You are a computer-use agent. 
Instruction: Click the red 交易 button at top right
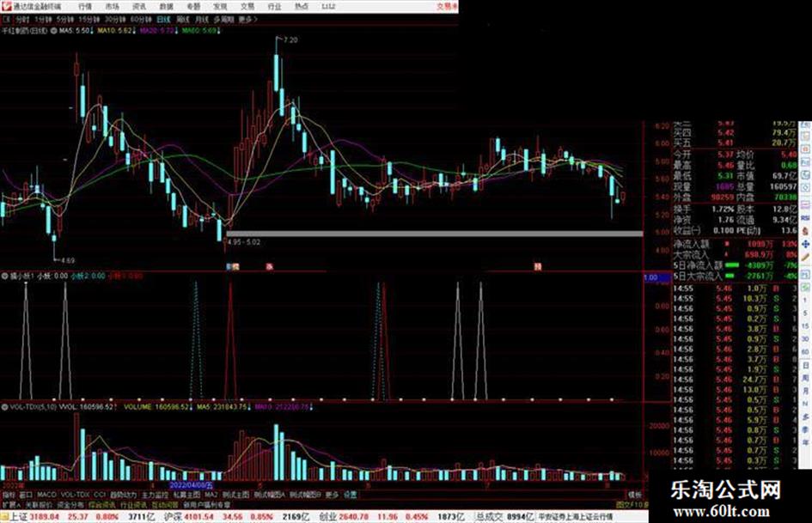447,6
